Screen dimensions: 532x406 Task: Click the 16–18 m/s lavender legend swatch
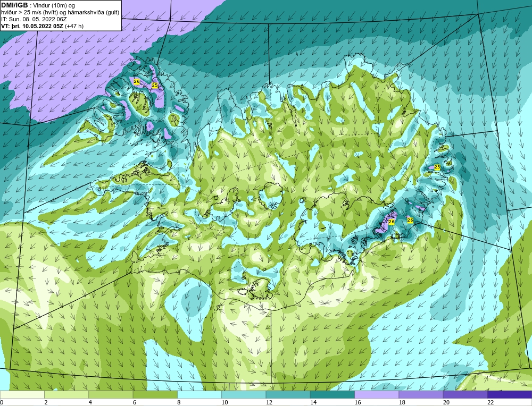[x=377, y=394]
